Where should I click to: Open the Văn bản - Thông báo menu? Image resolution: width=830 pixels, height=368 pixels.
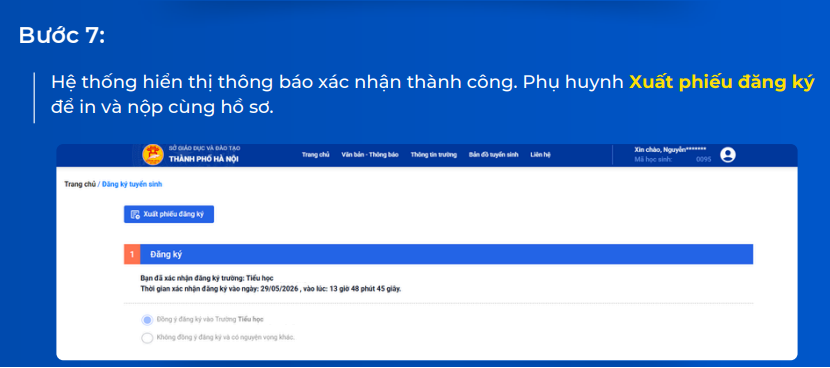point(370,155)
